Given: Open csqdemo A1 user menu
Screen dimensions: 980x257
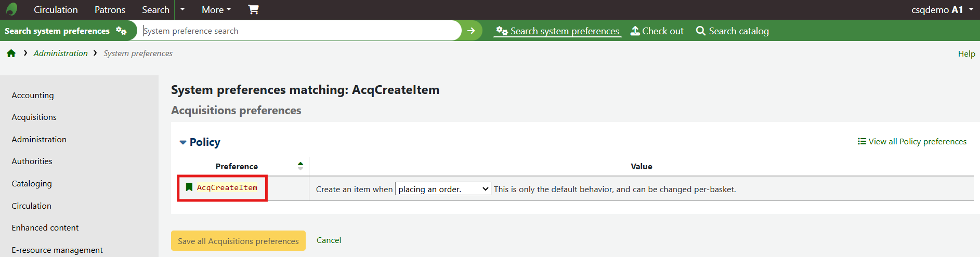Looking at the screenshot, I should click(x=942, y=9).
